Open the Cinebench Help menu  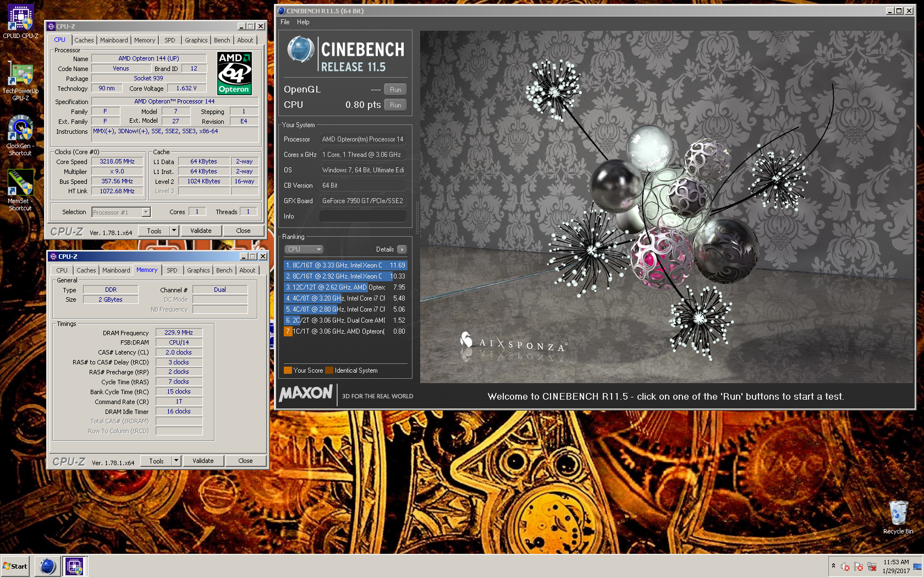click(x=303, y=22)
